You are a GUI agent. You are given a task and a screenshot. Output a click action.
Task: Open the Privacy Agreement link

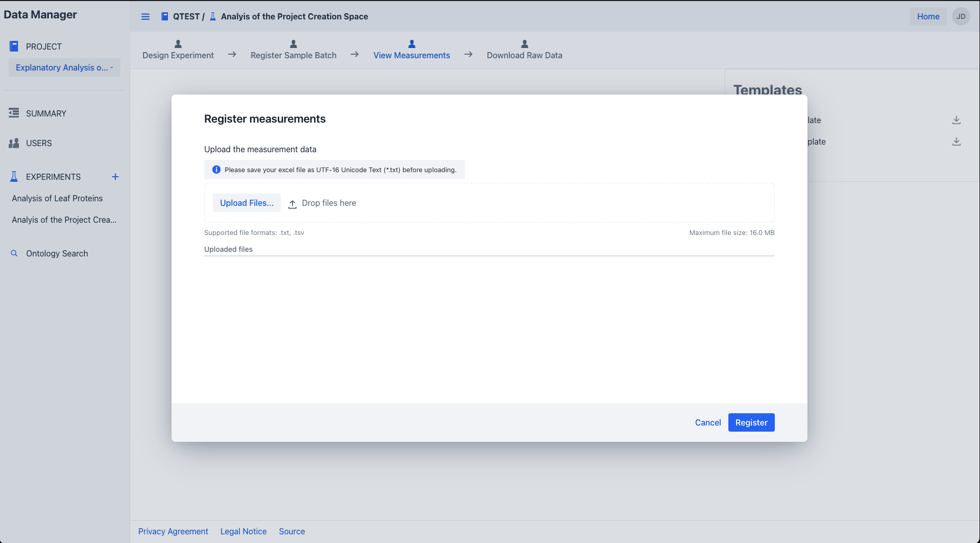pos(173,531)
